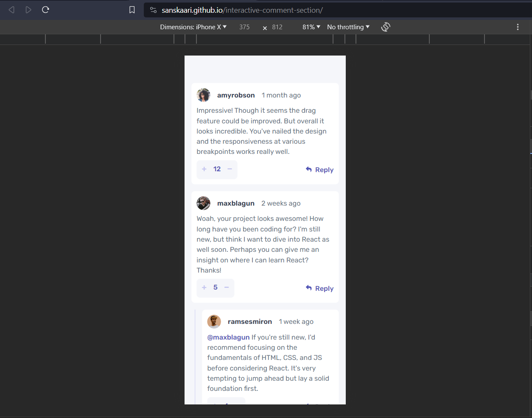Go forward with browser forward arrow
532x418 pixels.
[28, 10]
